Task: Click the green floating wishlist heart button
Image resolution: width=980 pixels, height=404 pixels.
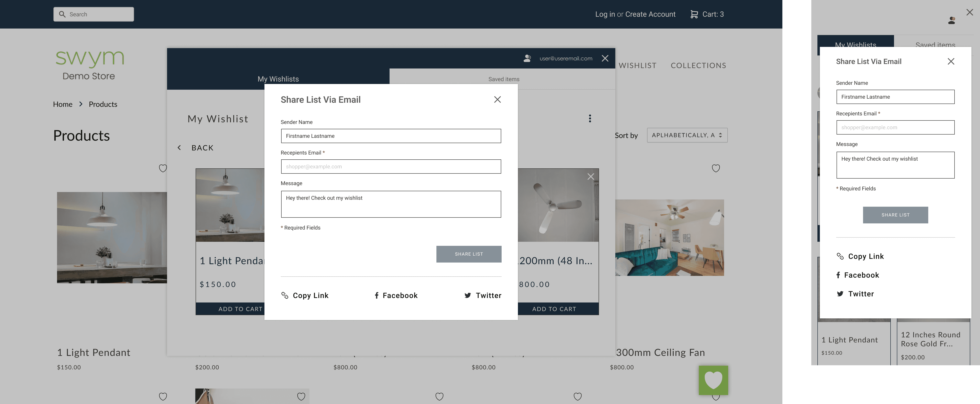Action: coord(713,380)
